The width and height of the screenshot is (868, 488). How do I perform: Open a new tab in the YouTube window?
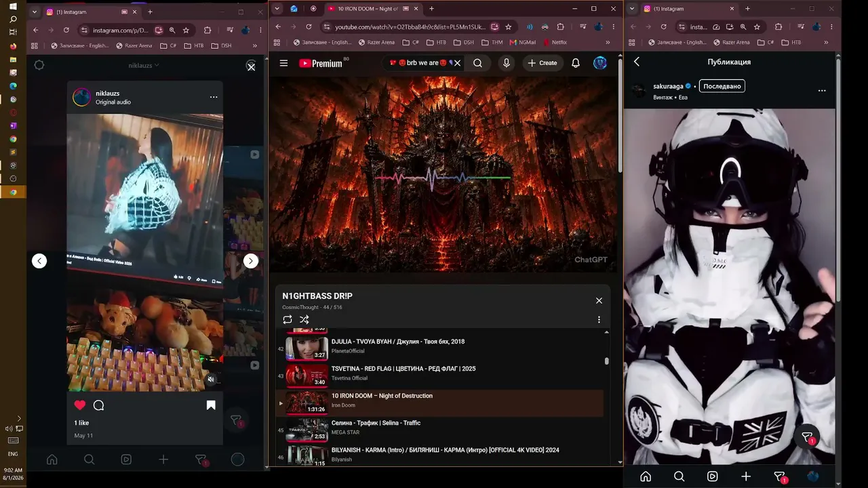coord(431,9)
